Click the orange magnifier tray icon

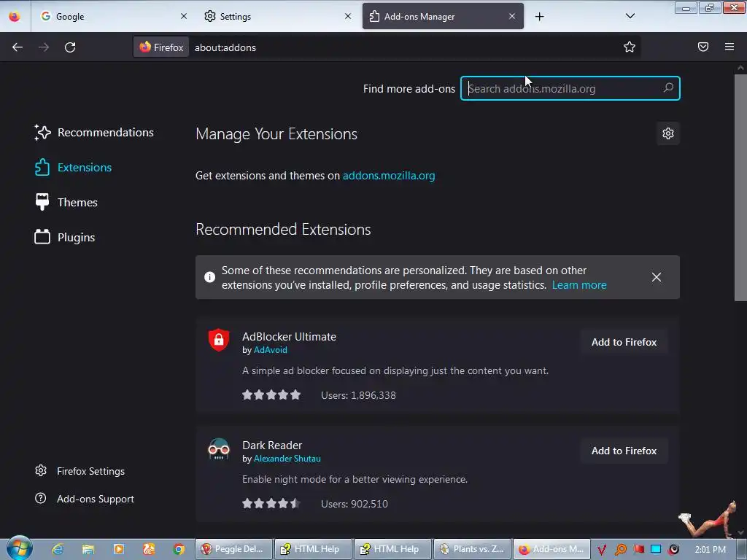tap(620, 550)
